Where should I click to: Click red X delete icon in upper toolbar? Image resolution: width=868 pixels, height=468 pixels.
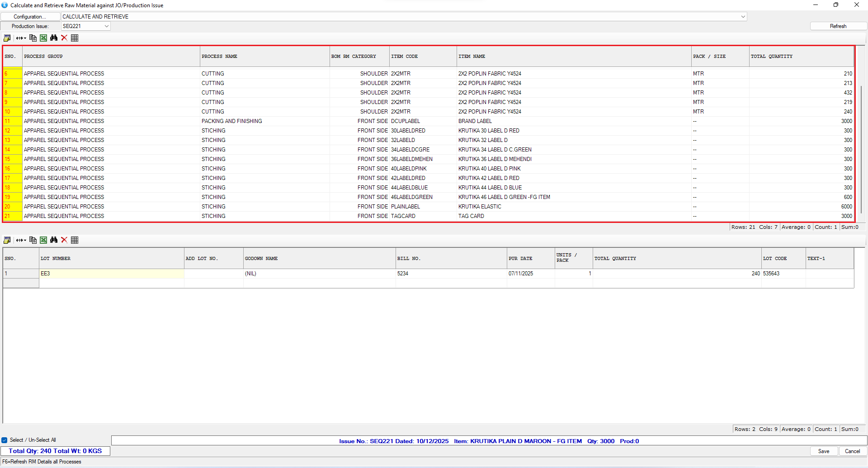point(64,38)
